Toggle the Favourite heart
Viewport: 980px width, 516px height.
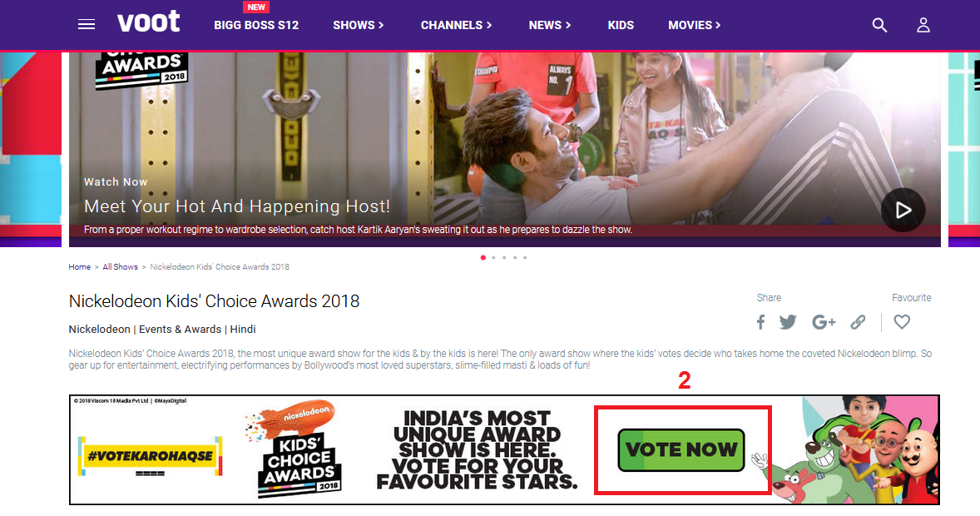click(901, 322)
